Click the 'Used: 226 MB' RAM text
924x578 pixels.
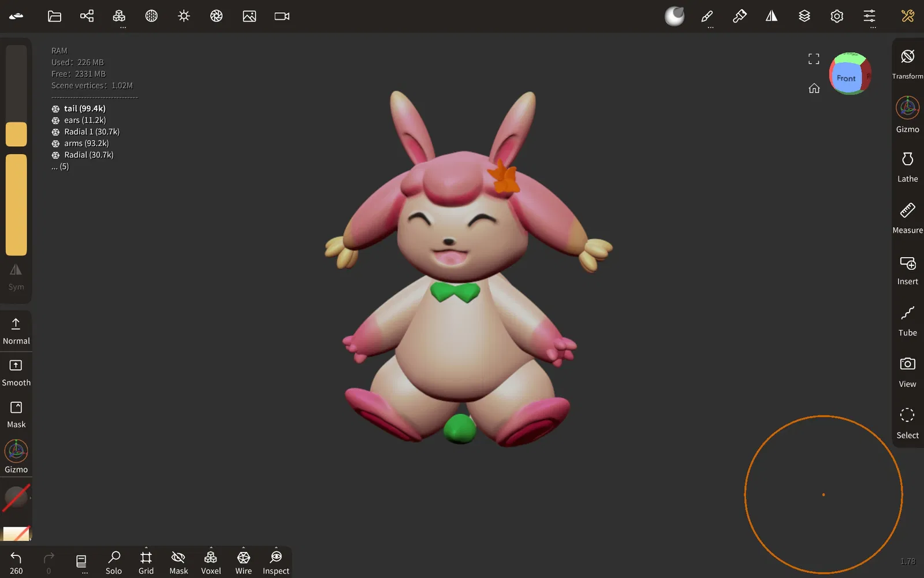[x=77, y=62]
